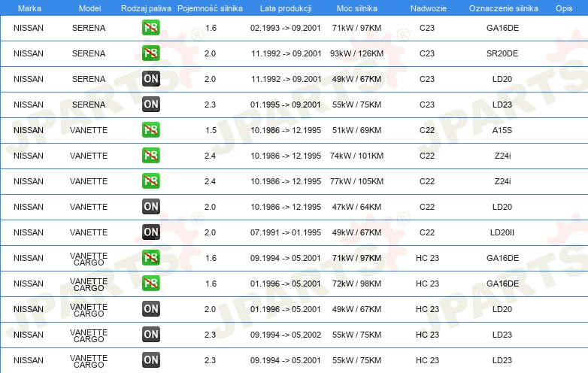Click HC 23 body code in the 72kW row
The height and width of the screenshot is (373, 588).
click(x=427, y=284)
